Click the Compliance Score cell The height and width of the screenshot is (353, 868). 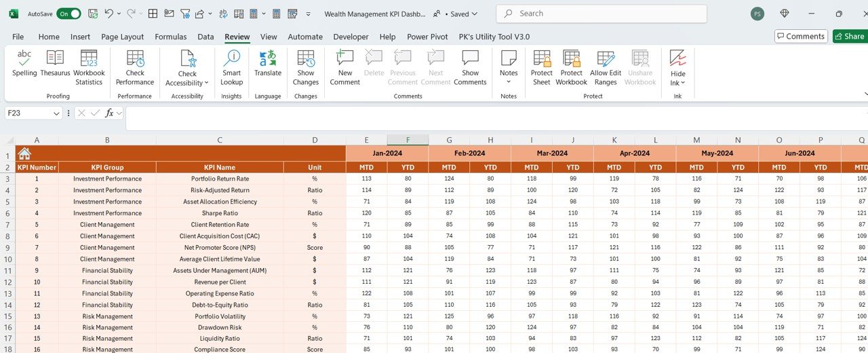[x=220, y=350]
